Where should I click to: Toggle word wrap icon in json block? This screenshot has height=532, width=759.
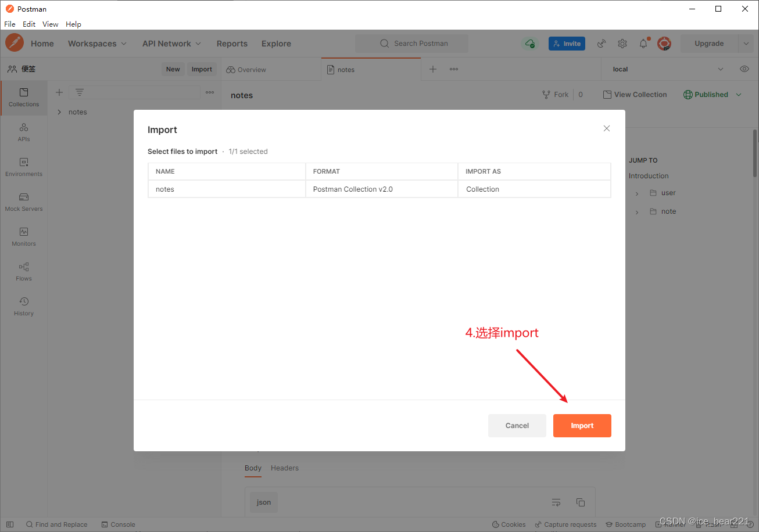pyautogui.click(x=556, y=502)
